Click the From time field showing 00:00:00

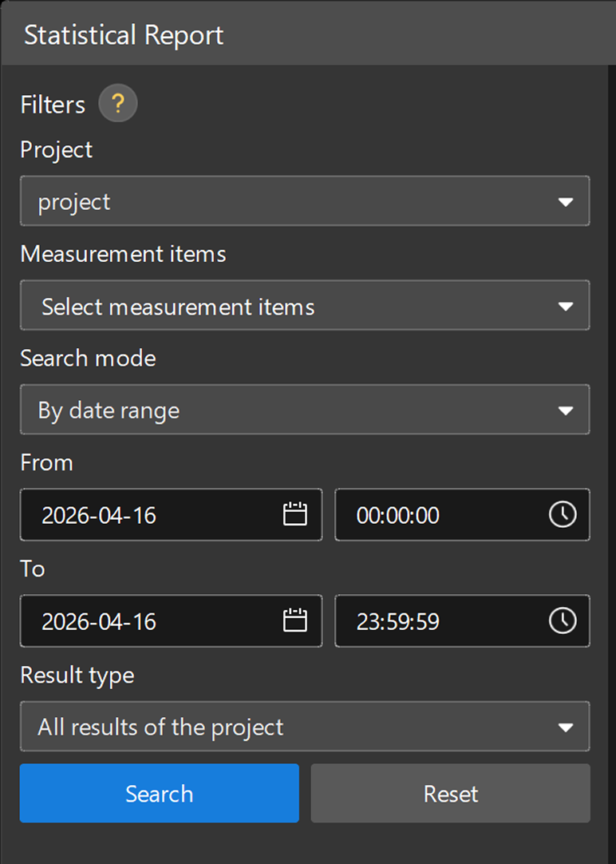tap(398, 515)
